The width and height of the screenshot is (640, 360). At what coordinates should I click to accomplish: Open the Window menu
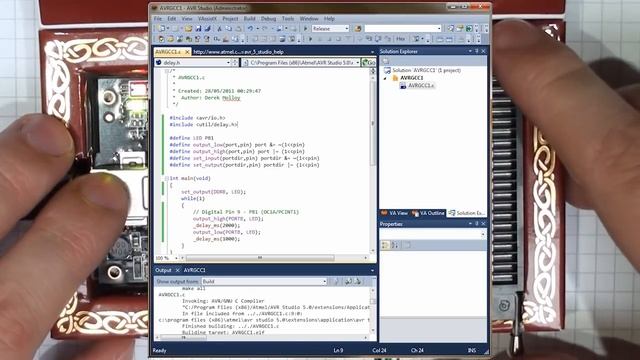click(x=309, y=19)
